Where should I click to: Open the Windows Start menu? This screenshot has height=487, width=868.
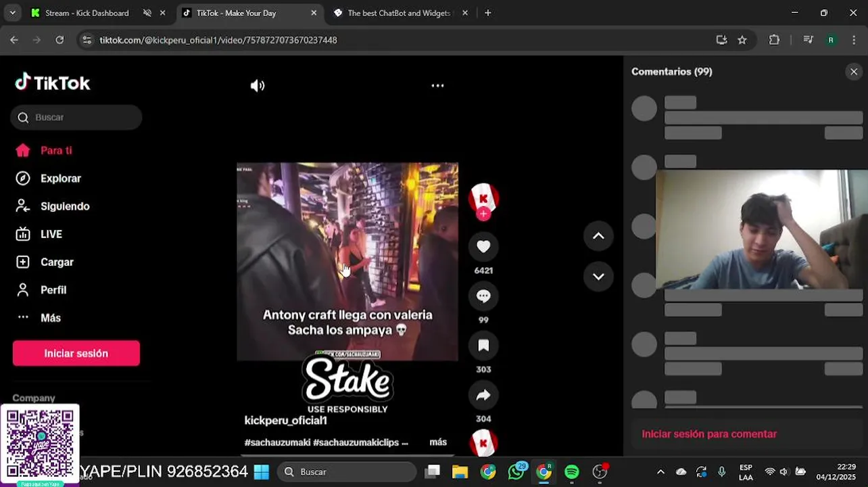point(262,472)
